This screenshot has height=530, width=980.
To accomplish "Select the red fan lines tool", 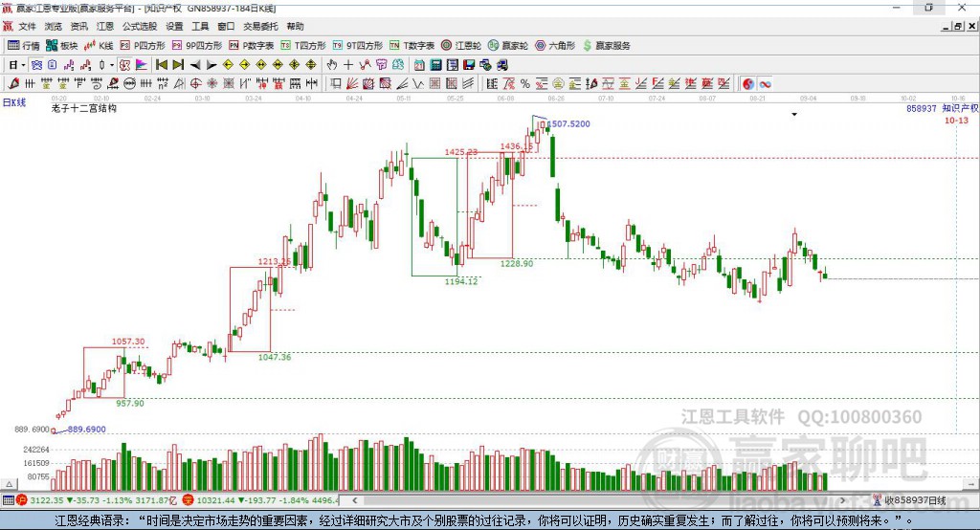I will [352, 84].
